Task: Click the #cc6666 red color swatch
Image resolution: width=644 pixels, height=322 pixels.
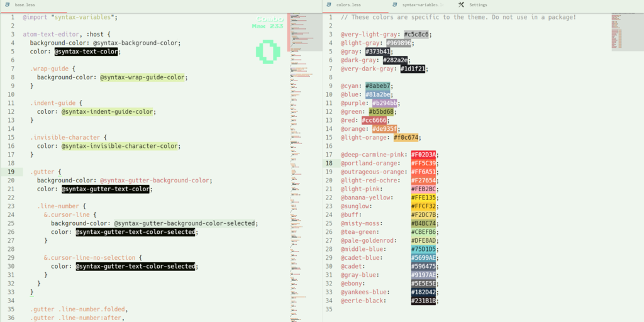Action: point(375,120)
